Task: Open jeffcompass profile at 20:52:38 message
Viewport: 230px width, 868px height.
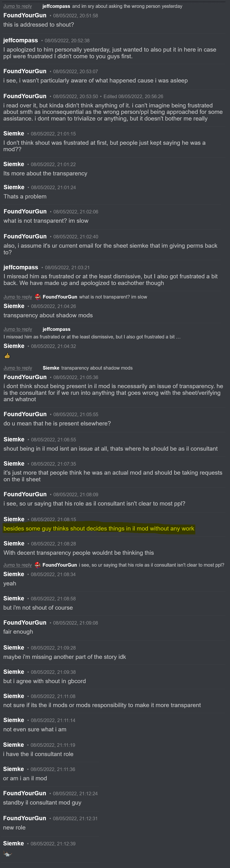Action: pyautogui.click(x=20, y=40)
